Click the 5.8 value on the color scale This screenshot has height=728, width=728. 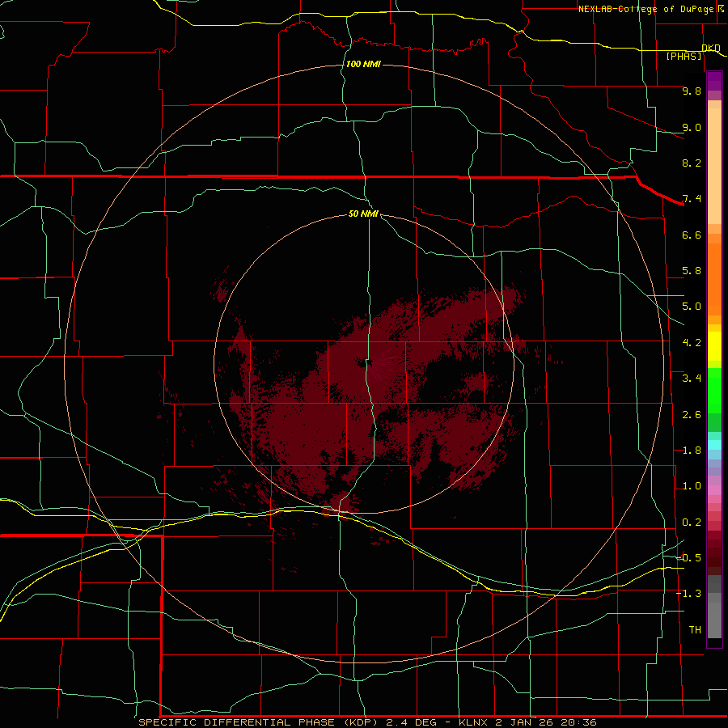(x=692, y=271)
